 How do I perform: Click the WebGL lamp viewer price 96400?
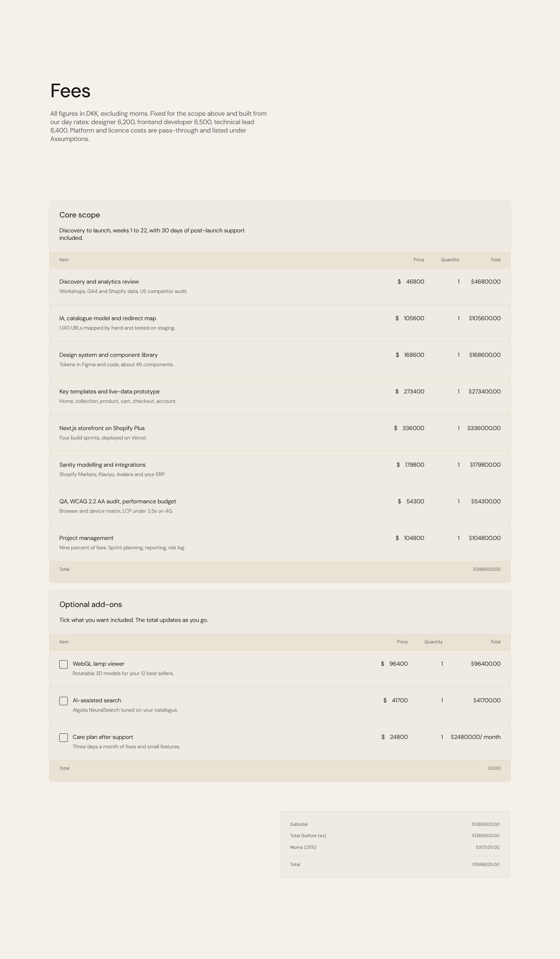pos(398,664)
